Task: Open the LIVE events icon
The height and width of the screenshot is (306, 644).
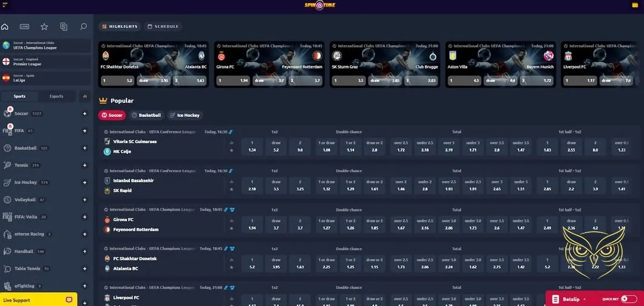Action: [25, 27]
